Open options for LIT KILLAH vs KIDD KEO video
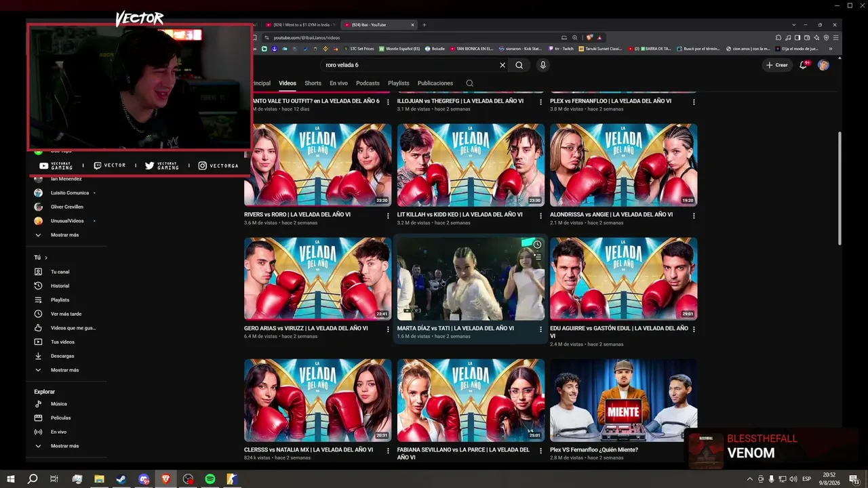The image size is (868, 488). [x=540, y=216]
